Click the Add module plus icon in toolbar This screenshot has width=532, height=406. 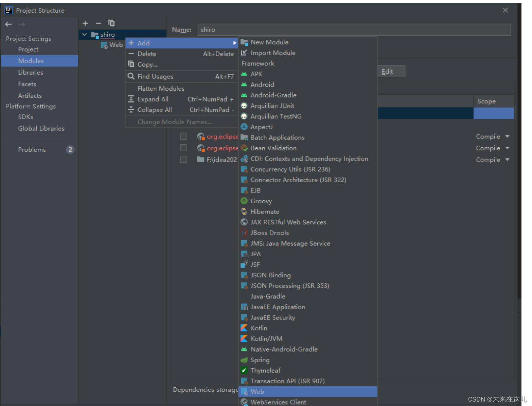pyautogui.click(x=85, y=23)
